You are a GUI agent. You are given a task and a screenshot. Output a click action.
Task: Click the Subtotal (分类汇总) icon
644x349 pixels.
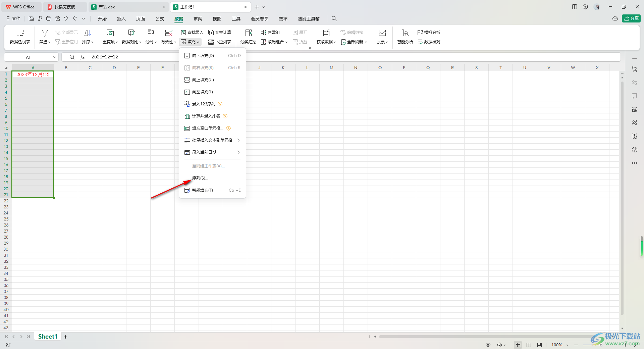click(x=249, y=33)
